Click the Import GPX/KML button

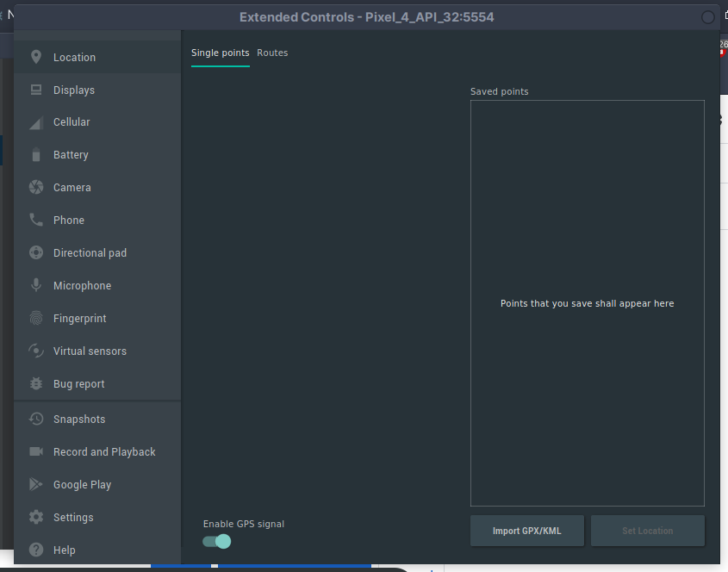tap(526, 531)
